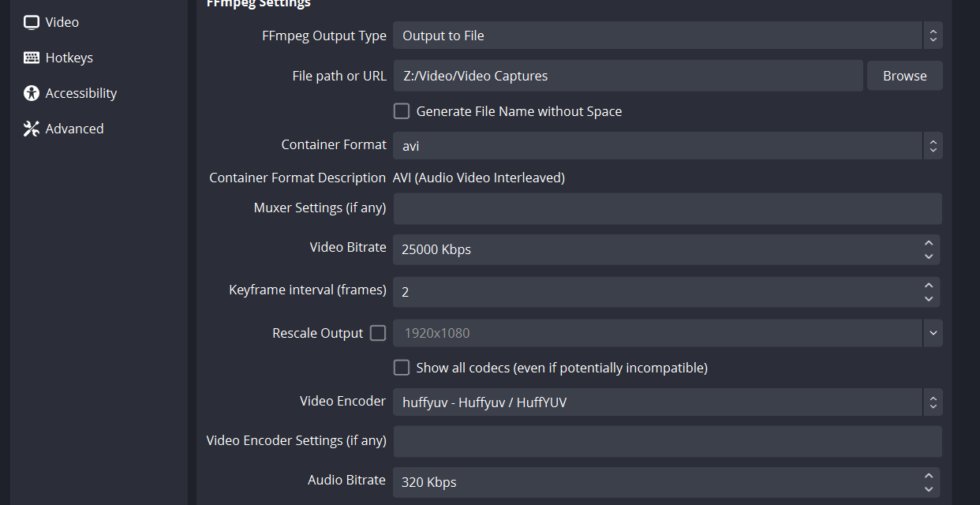Go to Accessibility settings
Viewport: 980px width, 505px height.
point(80,93)
